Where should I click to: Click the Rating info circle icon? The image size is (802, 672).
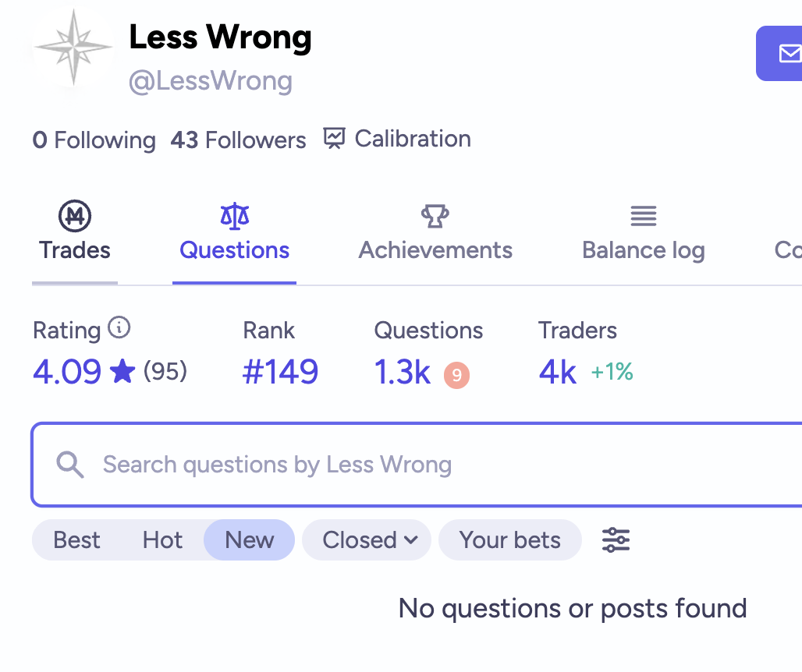[119, 327]
